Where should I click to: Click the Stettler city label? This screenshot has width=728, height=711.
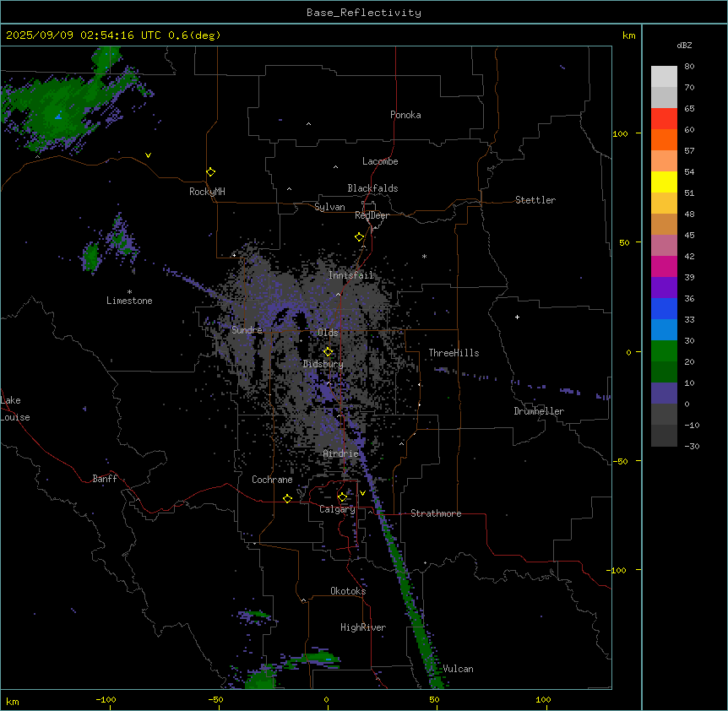(535, 200)
